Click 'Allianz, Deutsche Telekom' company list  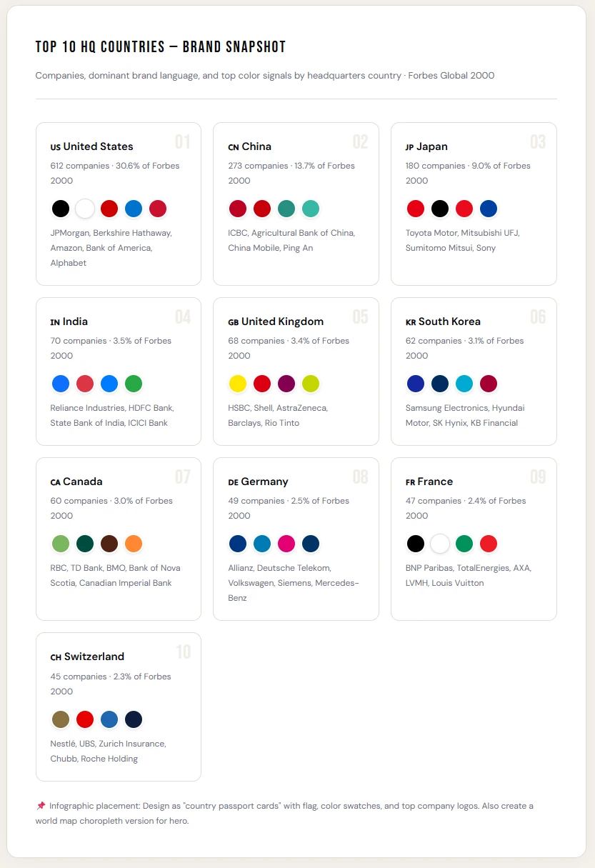click(294, 583)
